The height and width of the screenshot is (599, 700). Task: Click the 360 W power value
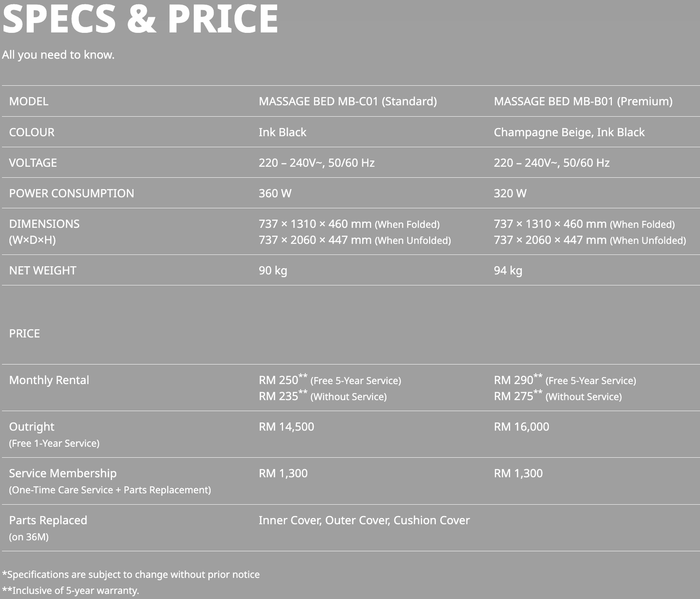[x=275, y=193]
